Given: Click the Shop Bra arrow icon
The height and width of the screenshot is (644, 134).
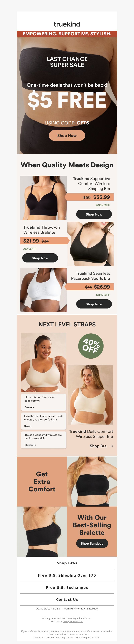Looking at the screenshot, I should (111, 446).
